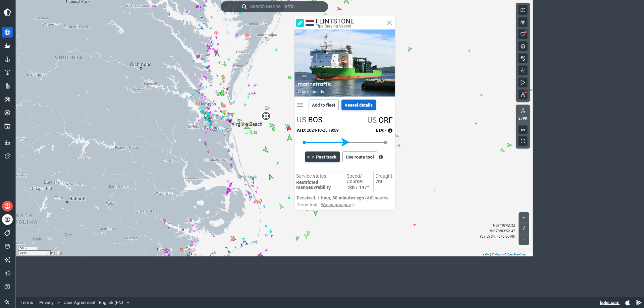Show the vessel's Past track
The image size is (644, 308).
[322, 157]
